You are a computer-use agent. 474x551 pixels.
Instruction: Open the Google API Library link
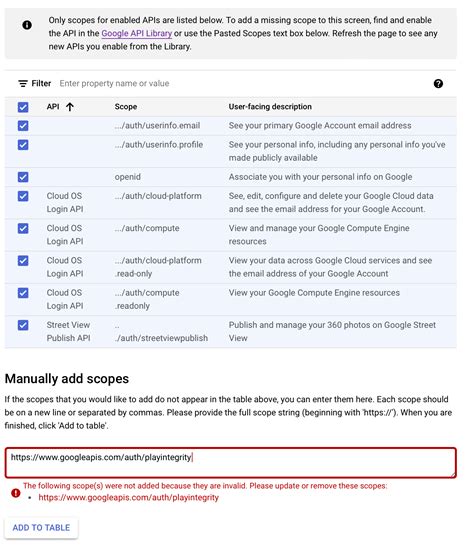click(137, 33)
